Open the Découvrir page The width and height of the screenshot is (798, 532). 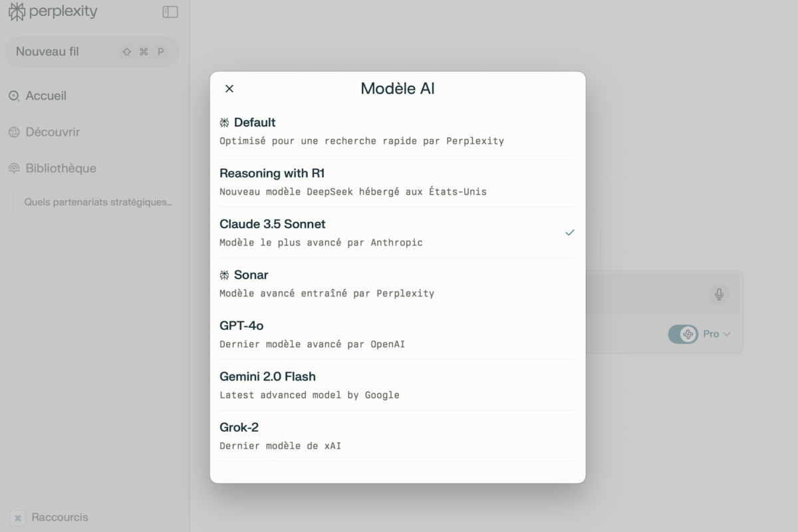(53, 132)
